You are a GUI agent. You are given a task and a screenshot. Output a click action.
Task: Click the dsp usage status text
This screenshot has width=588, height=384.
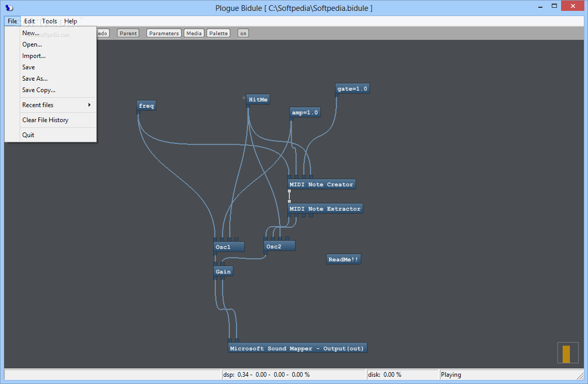coord(266,375)
